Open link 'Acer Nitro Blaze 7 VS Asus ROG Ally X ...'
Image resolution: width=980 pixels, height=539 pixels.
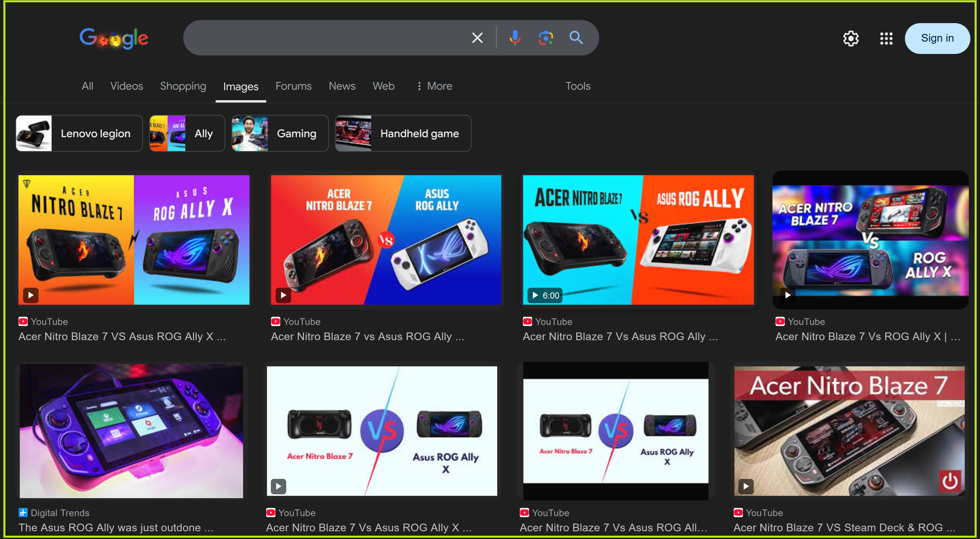coord(122,337)
